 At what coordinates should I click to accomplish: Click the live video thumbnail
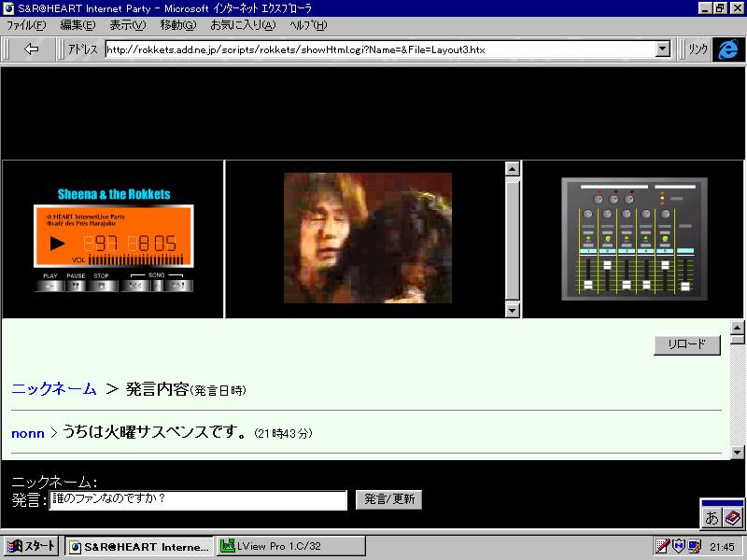pos(367,238)
